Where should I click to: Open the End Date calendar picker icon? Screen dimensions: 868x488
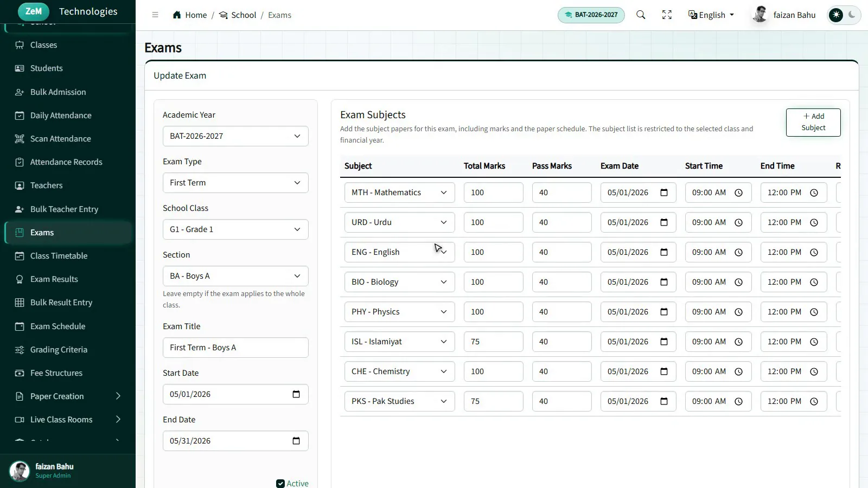point(296,441)
